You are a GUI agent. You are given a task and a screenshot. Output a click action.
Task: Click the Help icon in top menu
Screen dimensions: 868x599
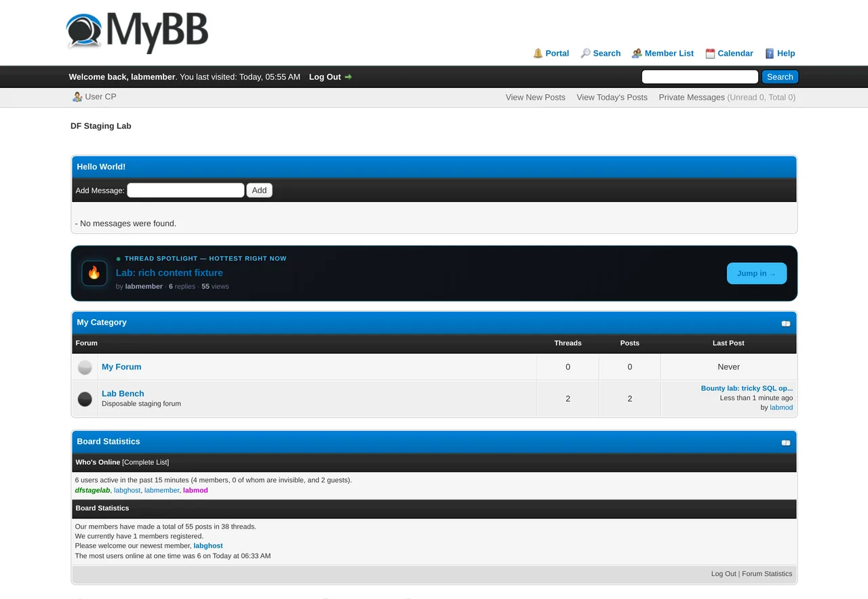(770, 54)
